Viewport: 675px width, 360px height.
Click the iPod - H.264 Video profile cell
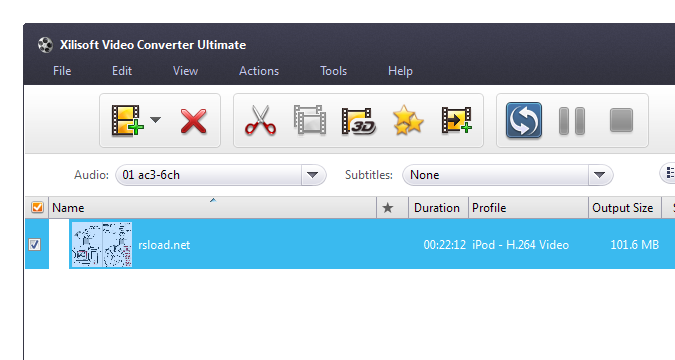click(520, 245)
